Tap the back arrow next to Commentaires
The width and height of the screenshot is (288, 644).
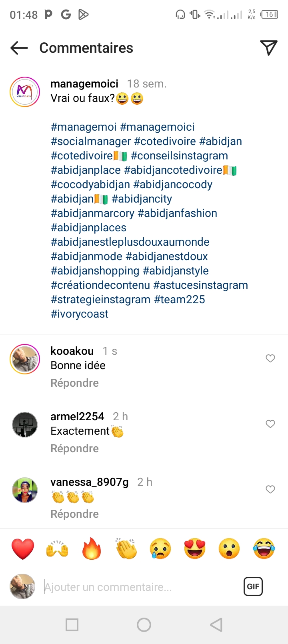click(19, 48)
